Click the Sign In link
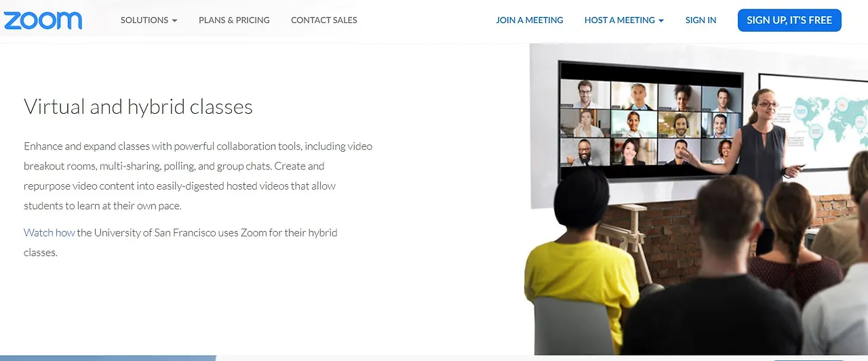The height and width of the screenshot is (361, 868). [701, 20]
